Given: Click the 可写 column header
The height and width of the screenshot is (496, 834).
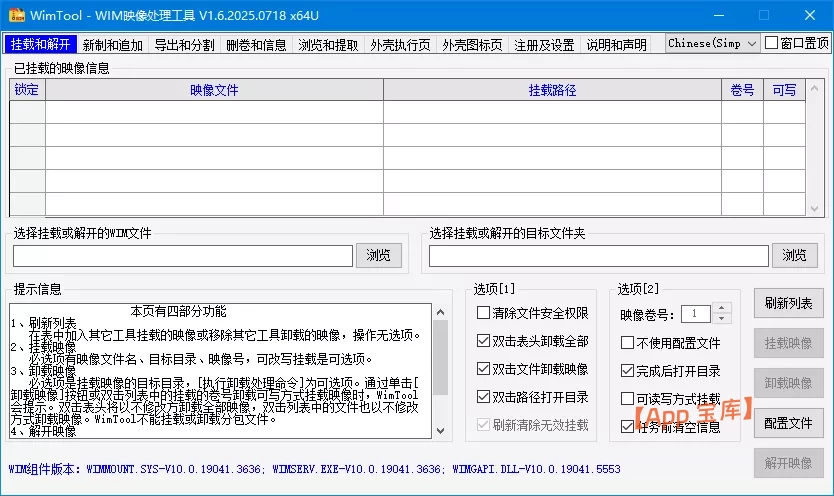Looking at the screenshot, I should tap(784, 90).
